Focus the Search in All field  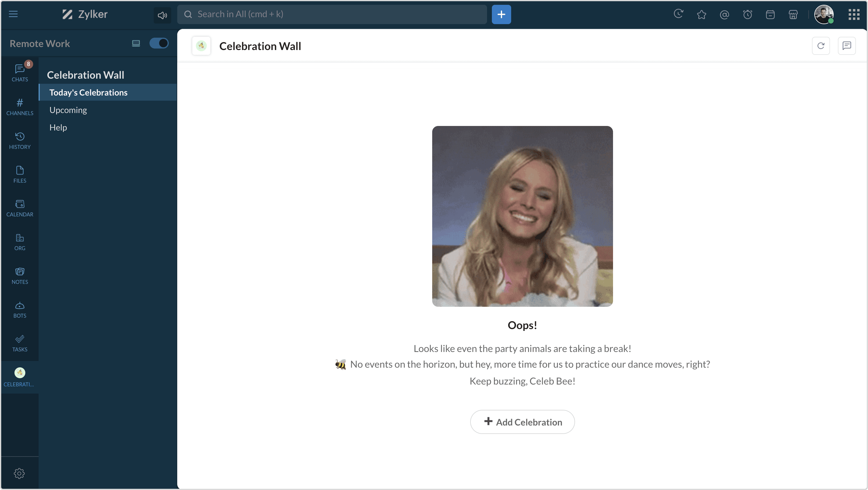click(x=332, y=14)
